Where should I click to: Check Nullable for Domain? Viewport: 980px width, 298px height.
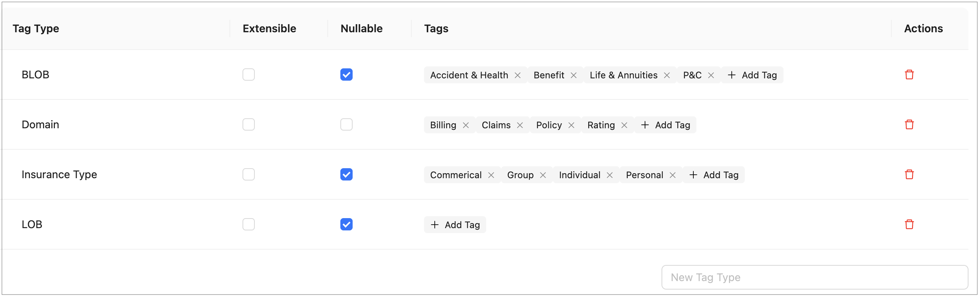(346, 124)
